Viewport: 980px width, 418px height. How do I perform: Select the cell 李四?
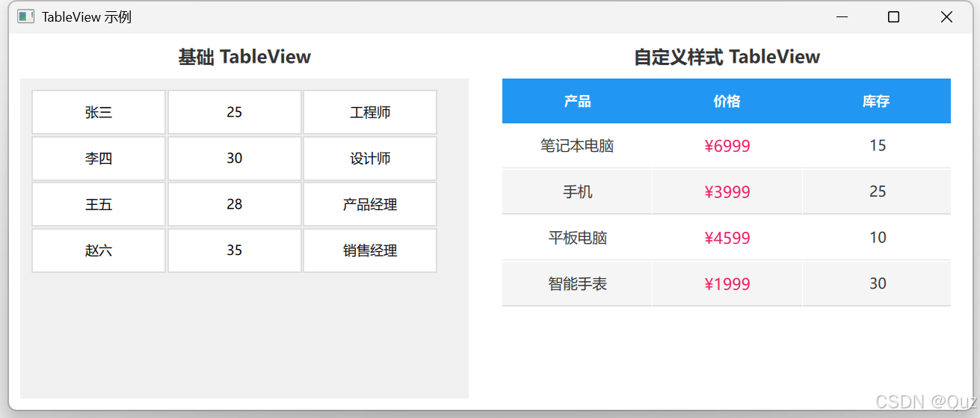(99, 159)
